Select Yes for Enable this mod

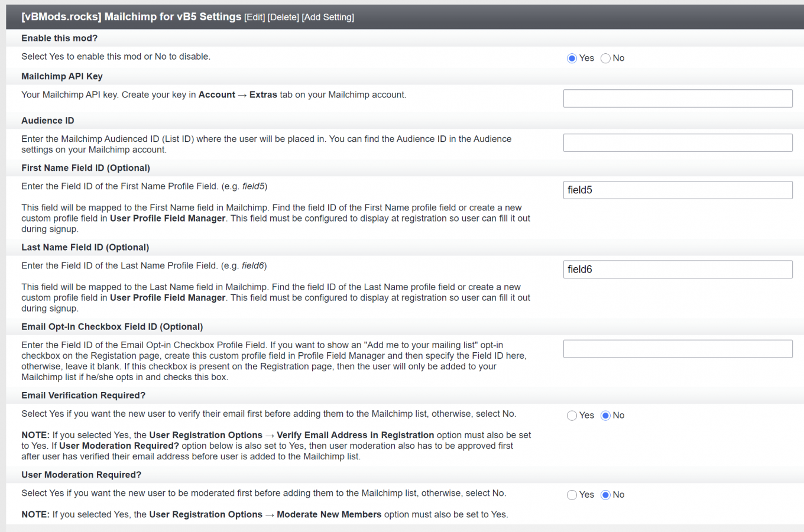click(x=572, y=59)
